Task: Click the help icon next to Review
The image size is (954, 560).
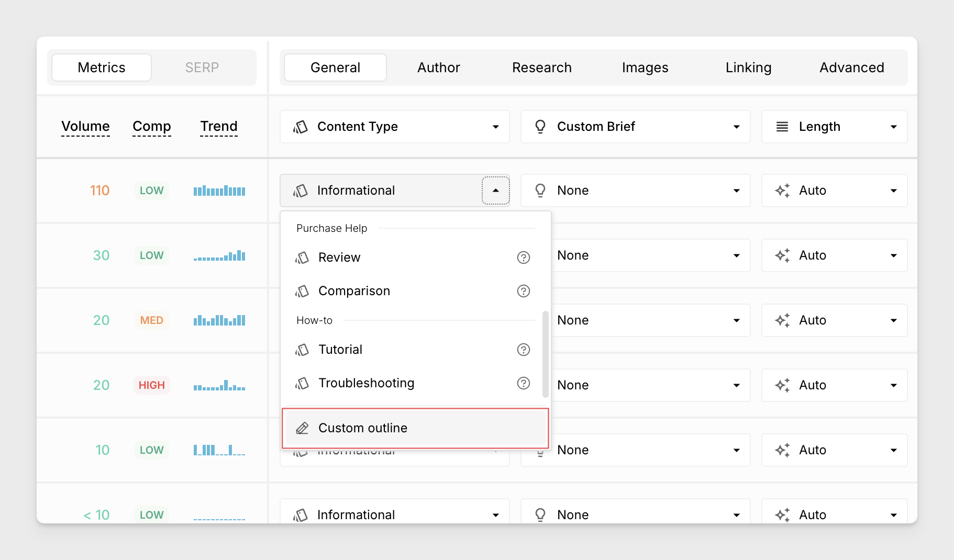Action: 523,257
